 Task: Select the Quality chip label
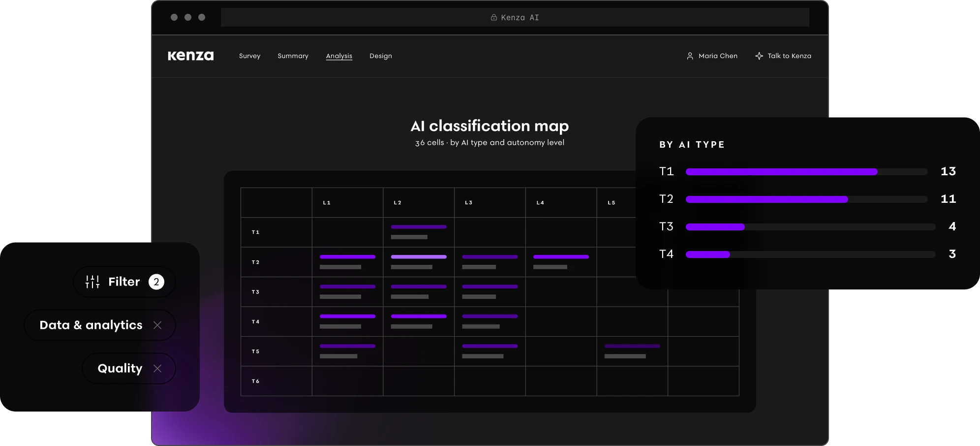click(x=120, y=368)
